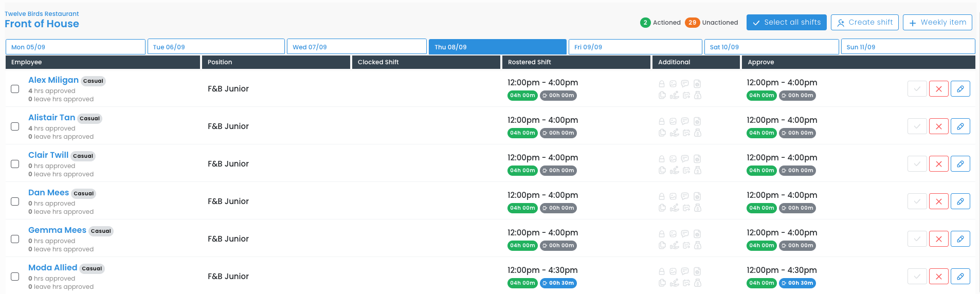Add a Weekly item
The width and height of the screenshot is (980, 294).
pyautogui.click(x=937, y=23)
